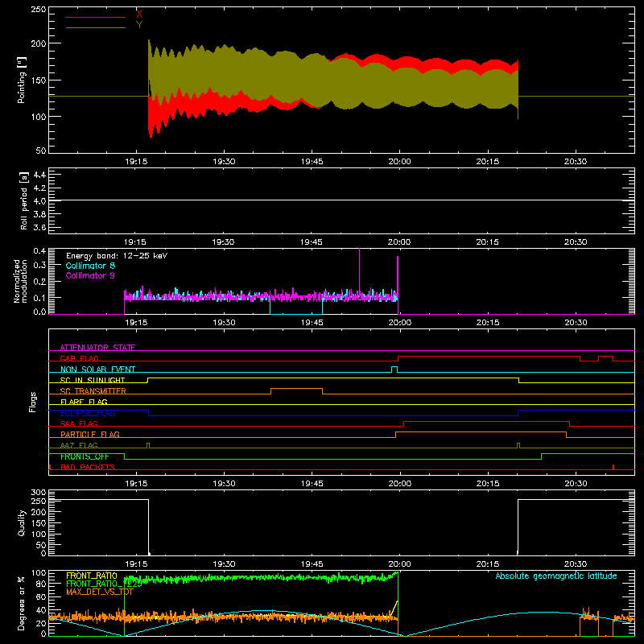Click the 20:30 tick under the Quality plot

click(576, 564)
